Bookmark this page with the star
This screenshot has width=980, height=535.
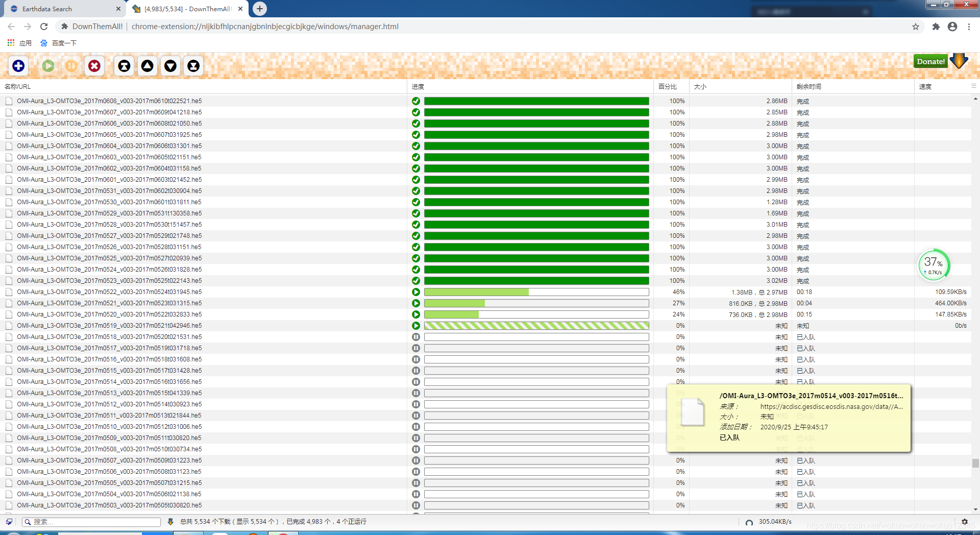point(916,27)
